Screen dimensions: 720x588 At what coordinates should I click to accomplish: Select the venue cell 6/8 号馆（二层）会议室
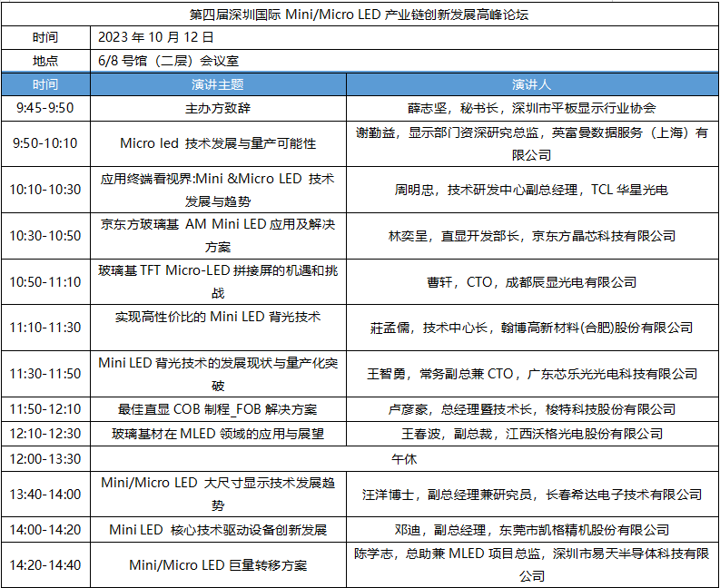(404, 61)
